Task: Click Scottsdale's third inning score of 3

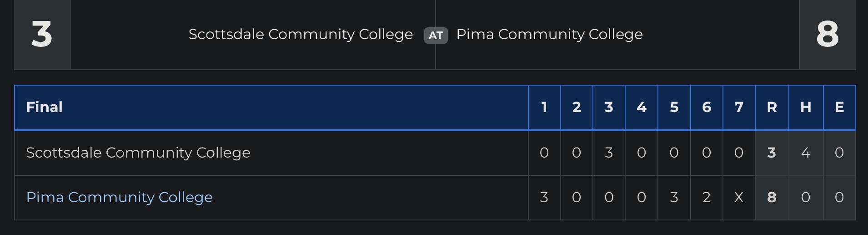Action: (609, 153)
